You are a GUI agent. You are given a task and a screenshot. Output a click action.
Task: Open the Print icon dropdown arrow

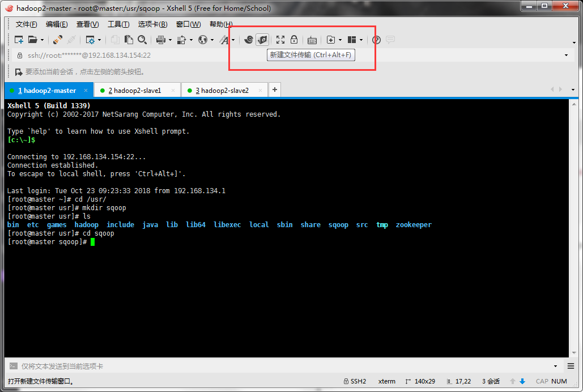point(170,40)
